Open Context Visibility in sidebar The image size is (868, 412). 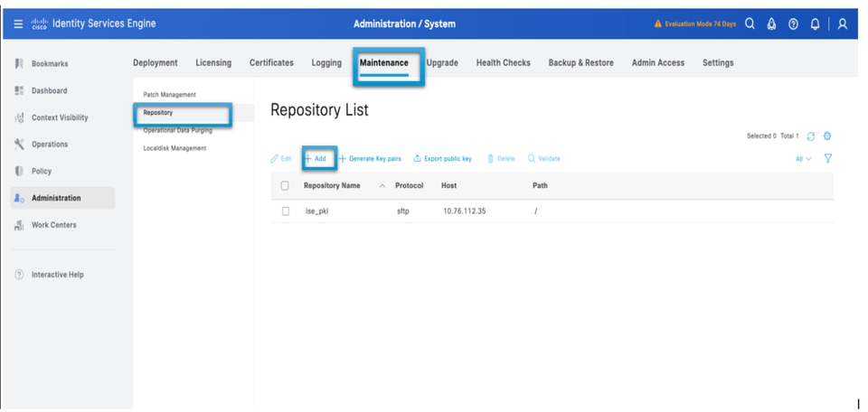60,117
